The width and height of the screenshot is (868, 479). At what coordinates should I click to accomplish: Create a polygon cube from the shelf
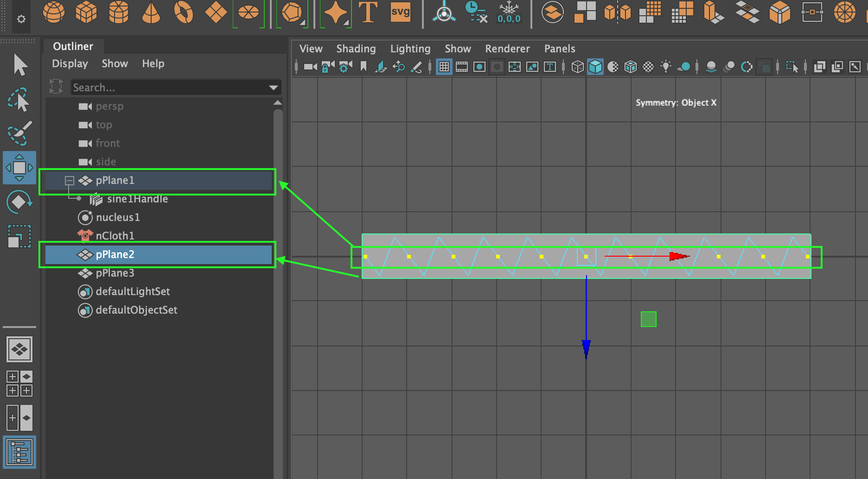tap(86, 12)
